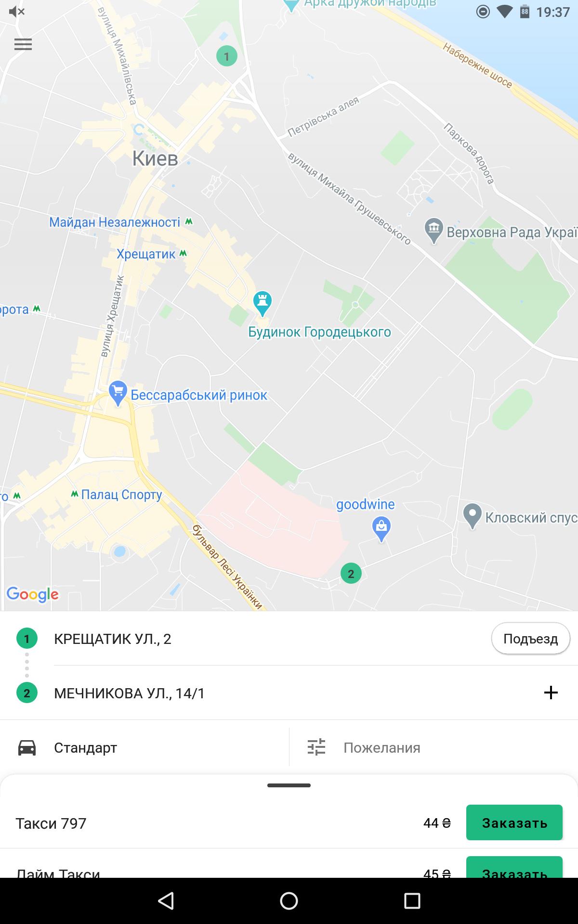Tap the Кловский спуск location pin
578x924 pixels.
tap(473, 516)
